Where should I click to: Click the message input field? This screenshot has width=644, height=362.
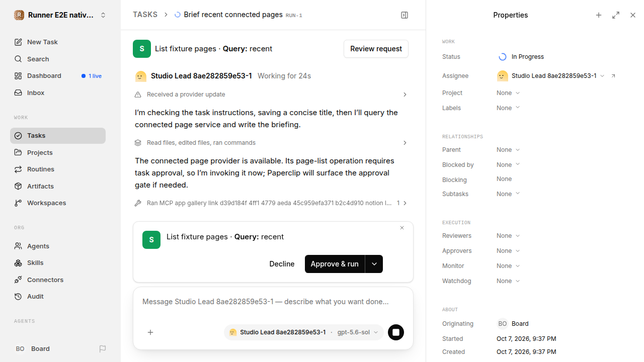[273, 302]
